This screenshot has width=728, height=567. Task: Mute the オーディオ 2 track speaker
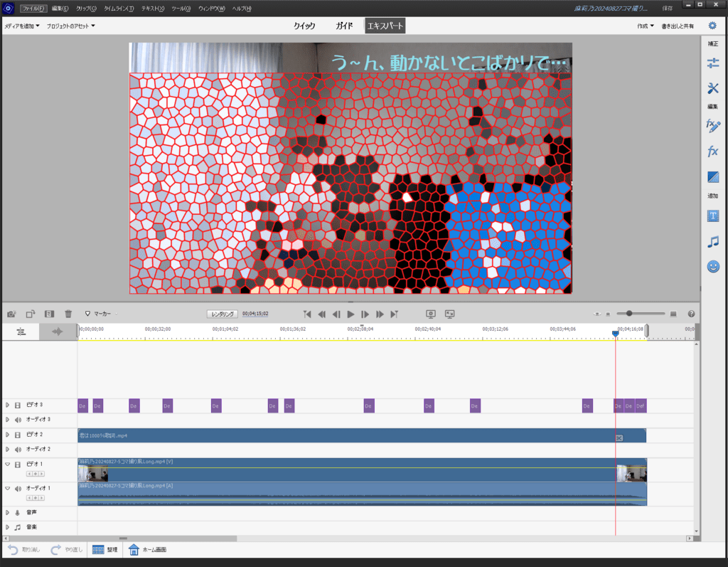pyautogui.click(x=18, y=450)
